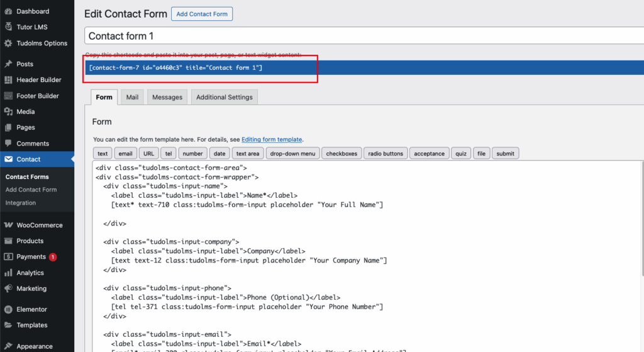The height and width of the screenshot is (352, 644).
Task: Open Tutor LMS via its sidebar icon
Action: click(8, 27)
